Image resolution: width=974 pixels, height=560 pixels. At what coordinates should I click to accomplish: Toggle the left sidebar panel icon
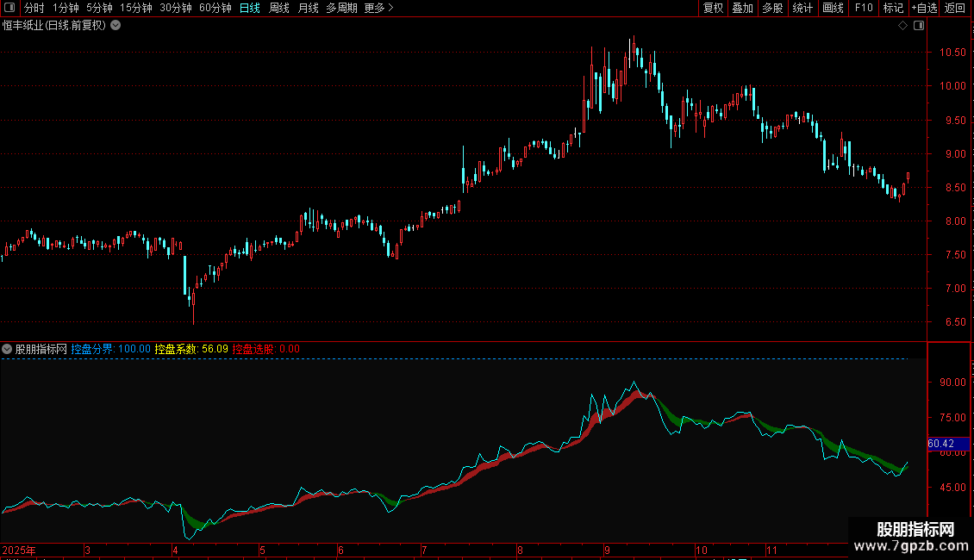tap(9, 8)
